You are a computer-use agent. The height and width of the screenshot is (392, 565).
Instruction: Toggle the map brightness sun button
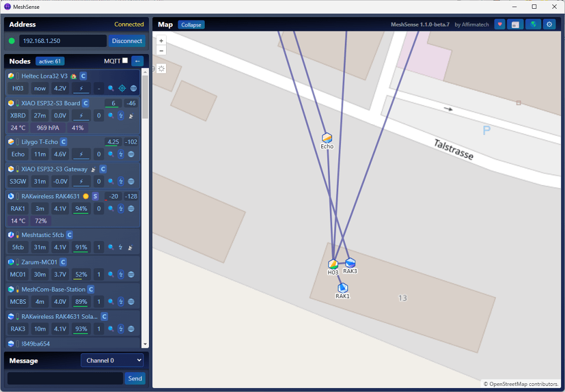pos(161,68)
